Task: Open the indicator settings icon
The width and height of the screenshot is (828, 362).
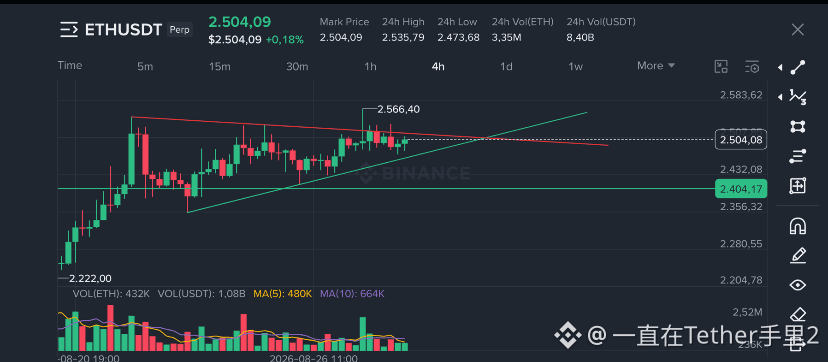Action: (x=752, y=66)
